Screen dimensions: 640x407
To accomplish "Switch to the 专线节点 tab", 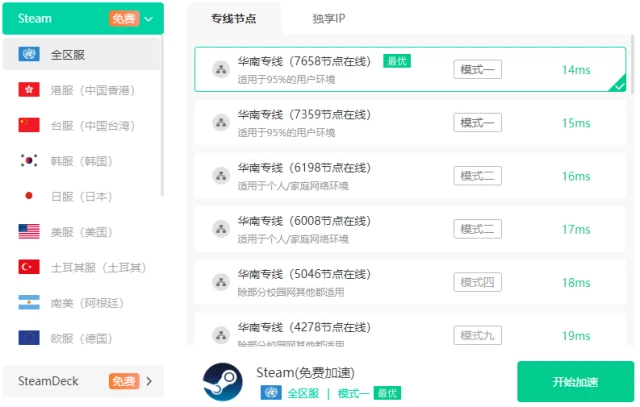I will click(x=233, y=18).
